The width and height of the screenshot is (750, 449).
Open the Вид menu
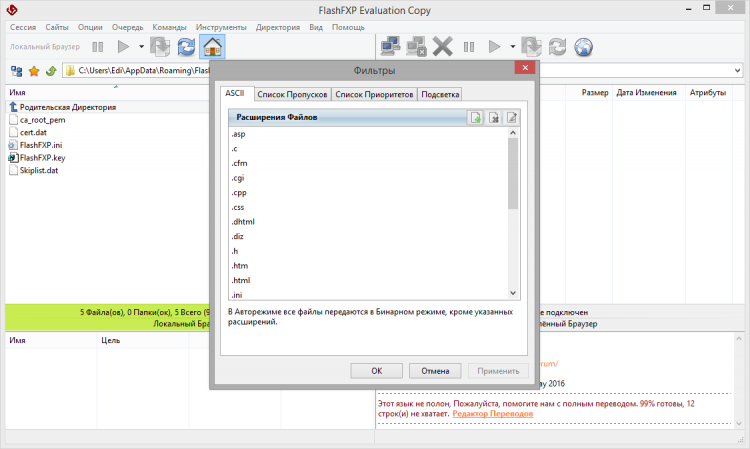point(316,27)
